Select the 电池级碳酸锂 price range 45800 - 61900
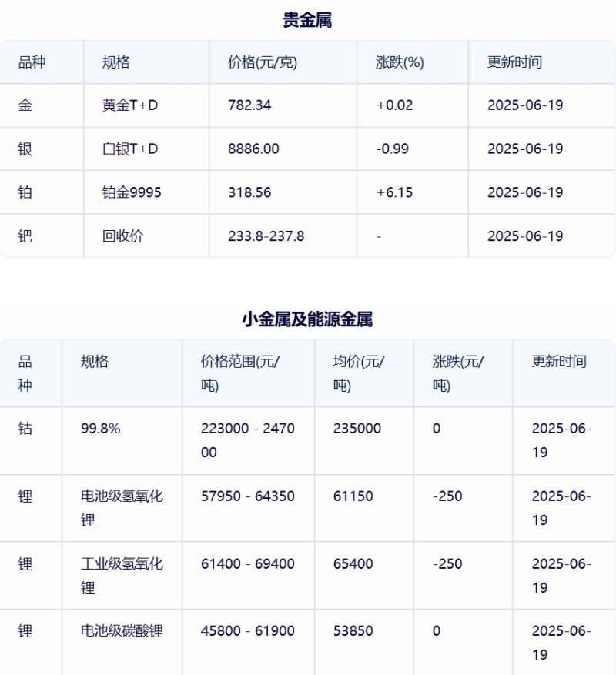This screenshot has height=675, width=616. (248, 630)
